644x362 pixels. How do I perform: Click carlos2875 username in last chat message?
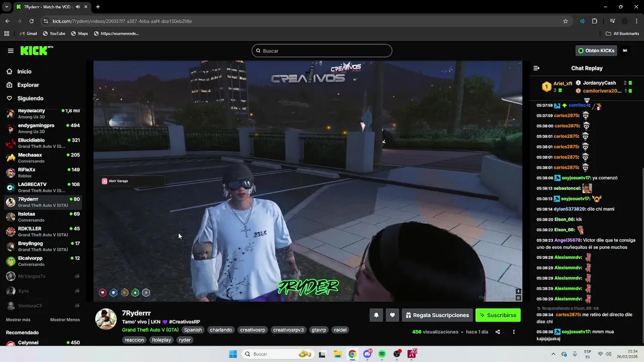pyautogui.click(x=568, y=315)
